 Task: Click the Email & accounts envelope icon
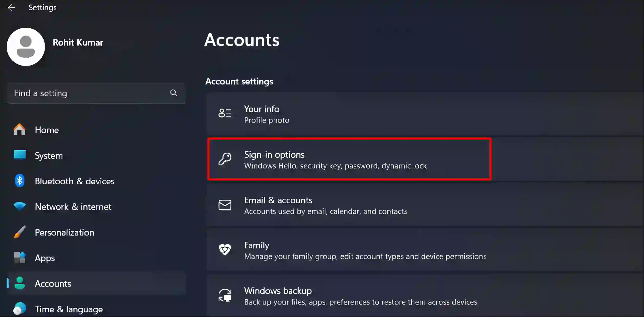[x=224, y=205]
